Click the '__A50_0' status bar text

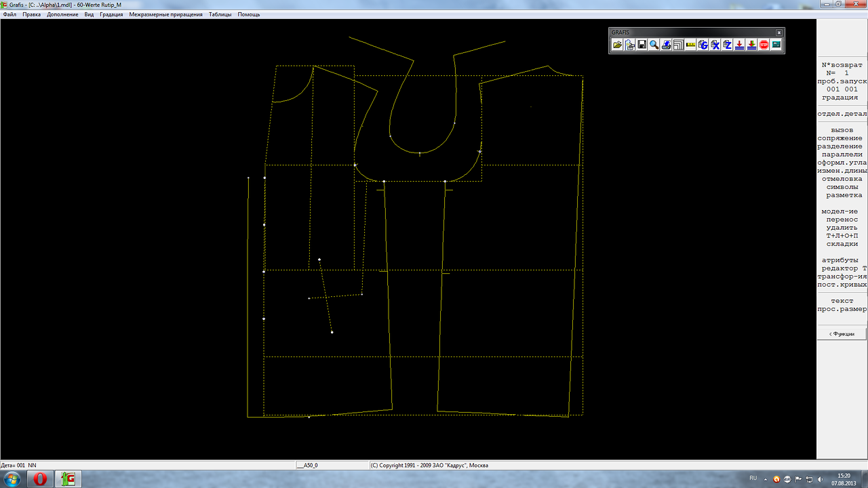coord(307,466)
